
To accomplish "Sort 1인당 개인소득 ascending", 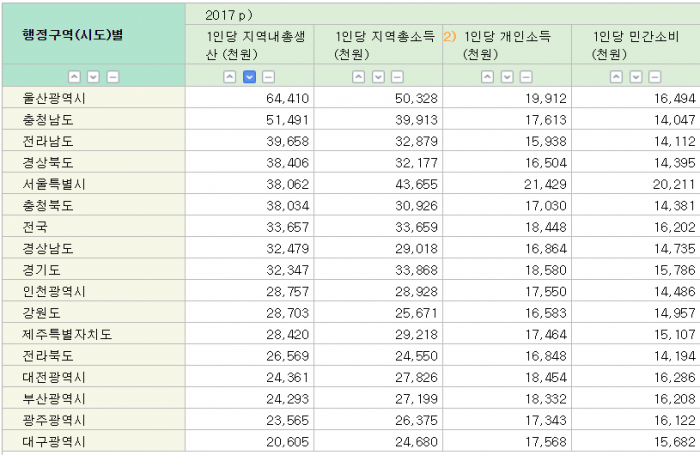I will (488, 77).
